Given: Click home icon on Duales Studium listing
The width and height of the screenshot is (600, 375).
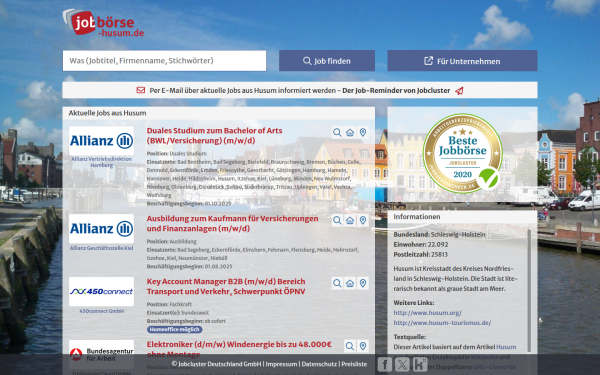Looking at the screenshot, I should click(x=350, y=132).
